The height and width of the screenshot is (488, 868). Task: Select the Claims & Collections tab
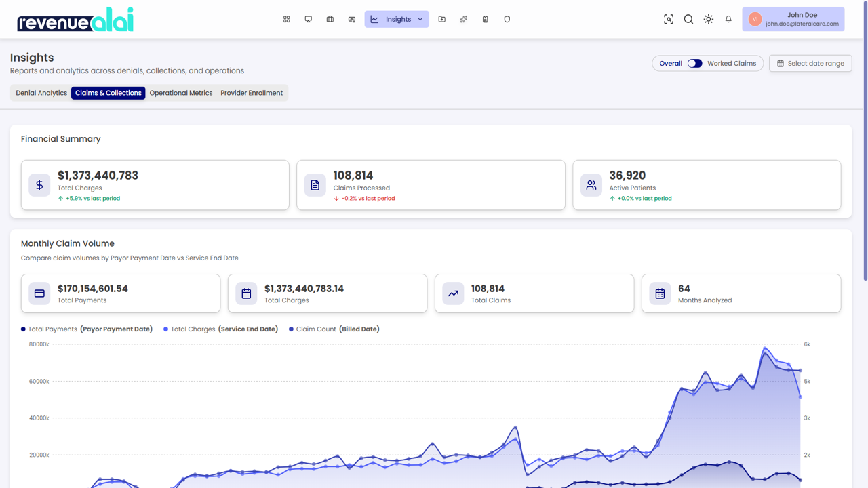(x=108, y=93)
